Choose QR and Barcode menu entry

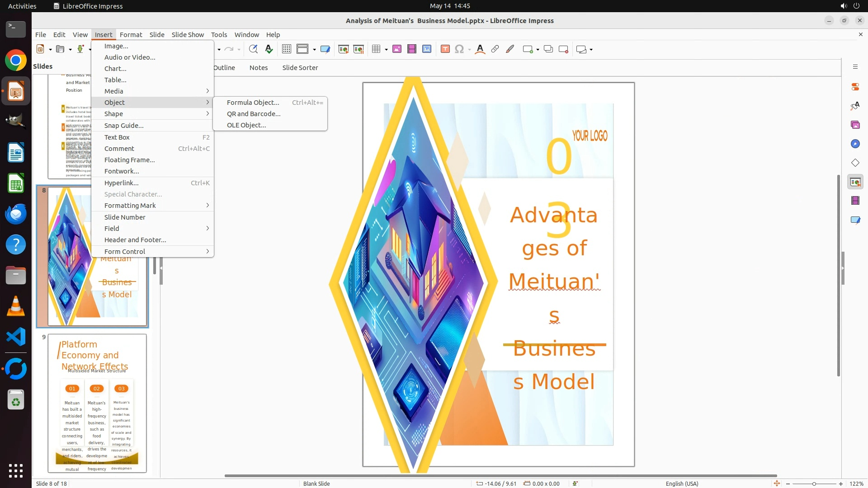tap(254, 114)
